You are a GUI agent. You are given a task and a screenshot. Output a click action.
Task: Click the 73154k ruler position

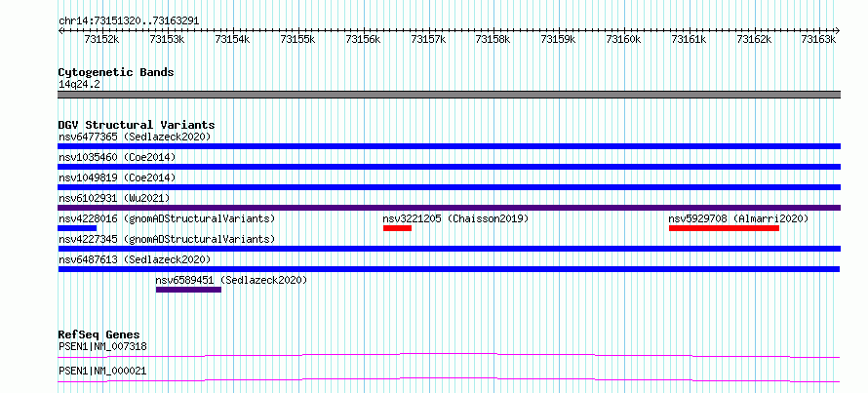pos(232,39)
